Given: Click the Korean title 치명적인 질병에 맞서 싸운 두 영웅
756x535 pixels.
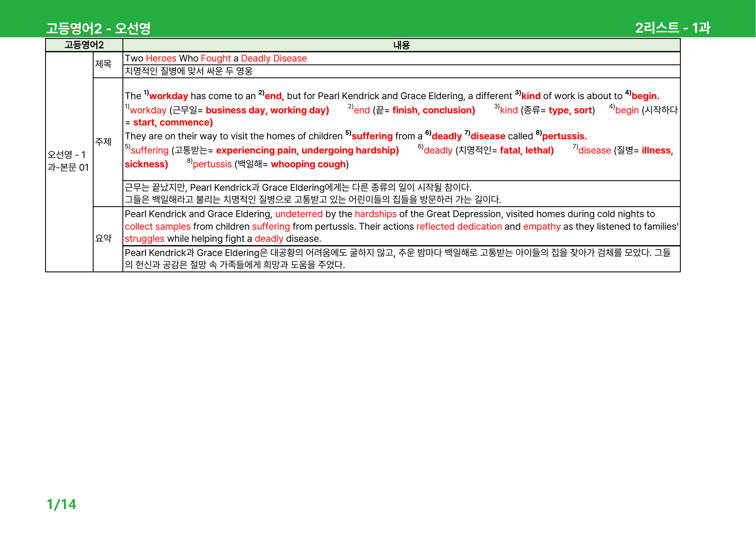Looking at the screenshot, I should (x=189, y=71).
